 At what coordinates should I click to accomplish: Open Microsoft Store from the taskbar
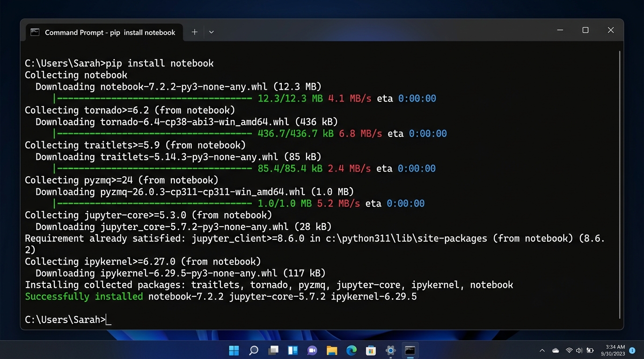click(371, 351)
